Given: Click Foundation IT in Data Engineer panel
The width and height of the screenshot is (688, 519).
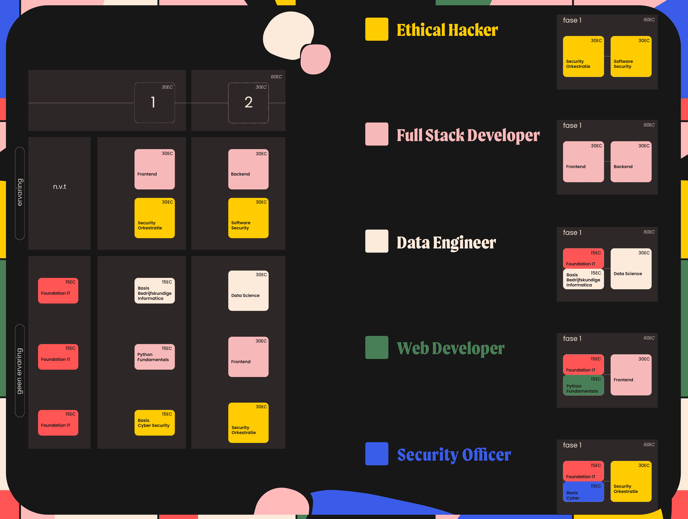Looking at the screenshot, I should (x=583, y=259).
